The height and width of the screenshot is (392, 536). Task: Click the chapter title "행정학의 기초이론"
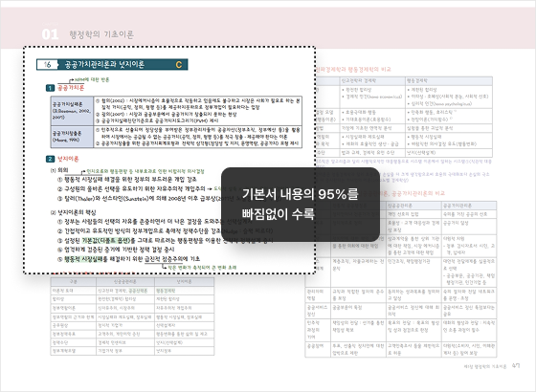pyautogui.click(x=101, y=34)
